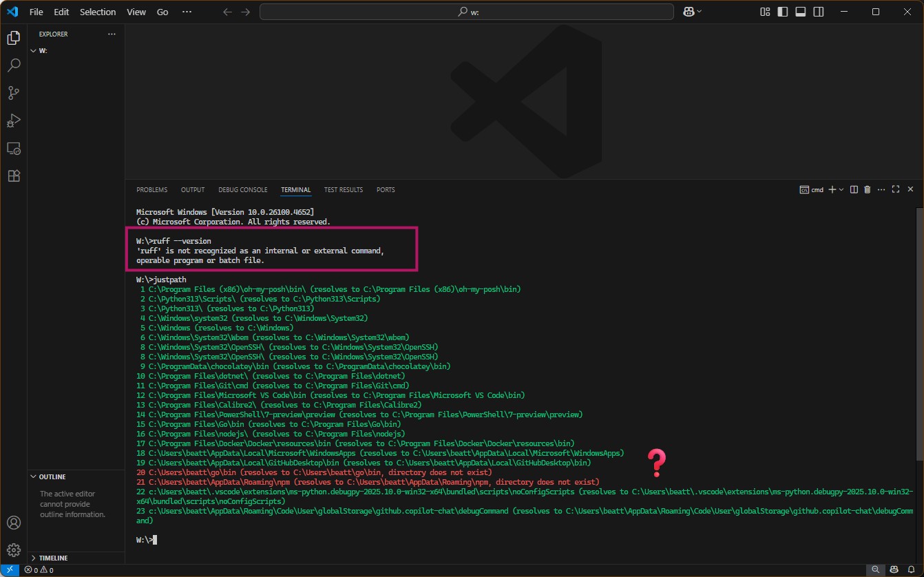Kill the terminal with trash icon
Viewport: 924px width, 577px height.
pyautogui.click(x=868, y=189)
